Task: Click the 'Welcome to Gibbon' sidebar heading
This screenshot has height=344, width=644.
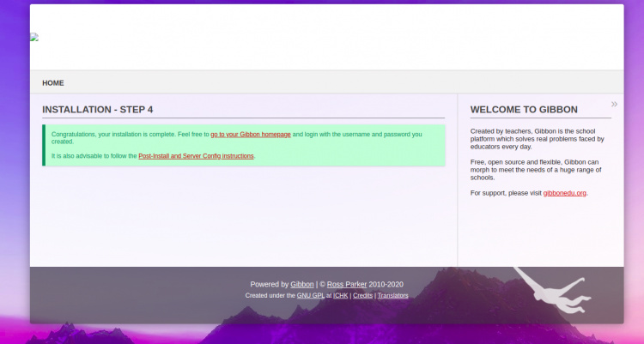Action: click(524, 110)
